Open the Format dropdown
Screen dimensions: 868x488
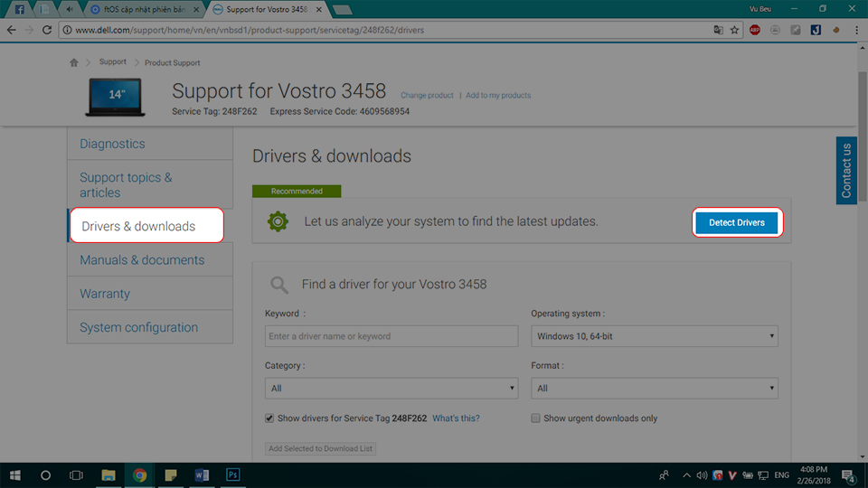pyautogui.click(x=655, y=388)
